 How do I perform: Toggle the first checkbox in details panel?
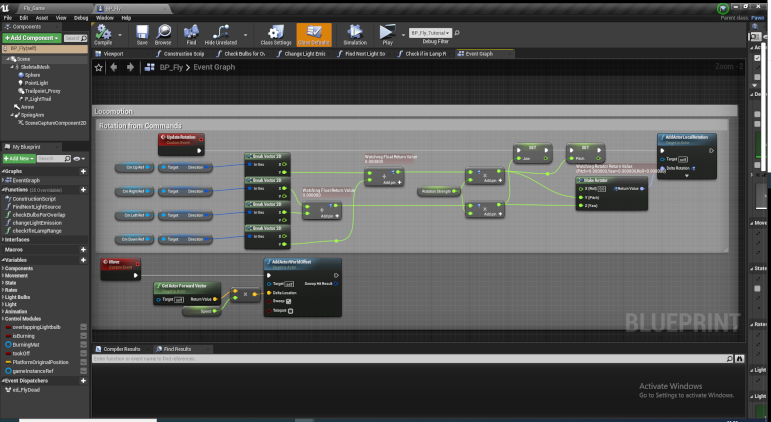click(757, 58)
